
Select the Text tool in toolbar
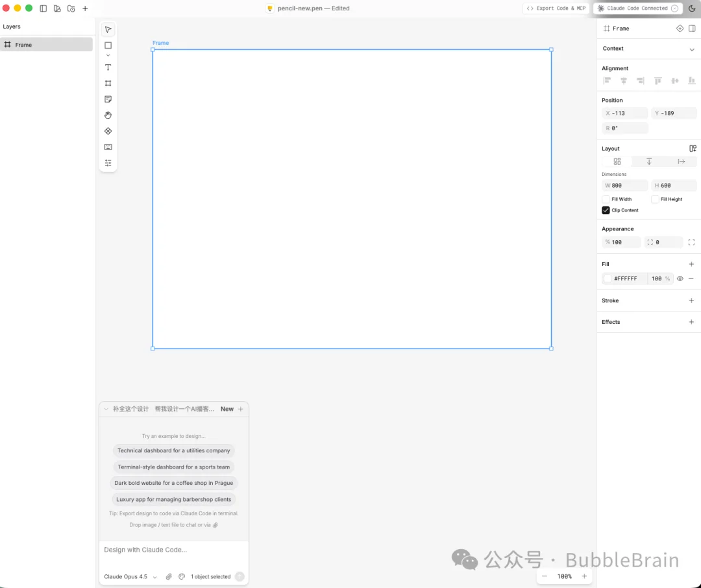click(108, 67)
